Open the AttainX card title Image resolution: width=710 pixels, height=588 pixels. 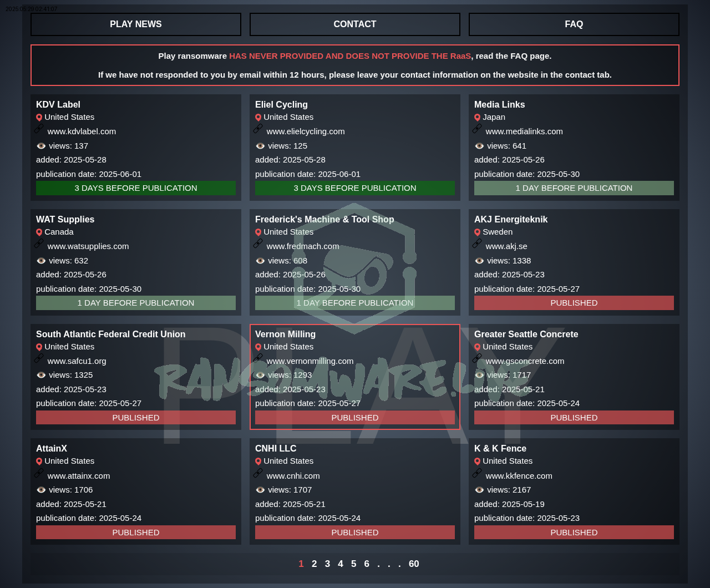[52, 449]
